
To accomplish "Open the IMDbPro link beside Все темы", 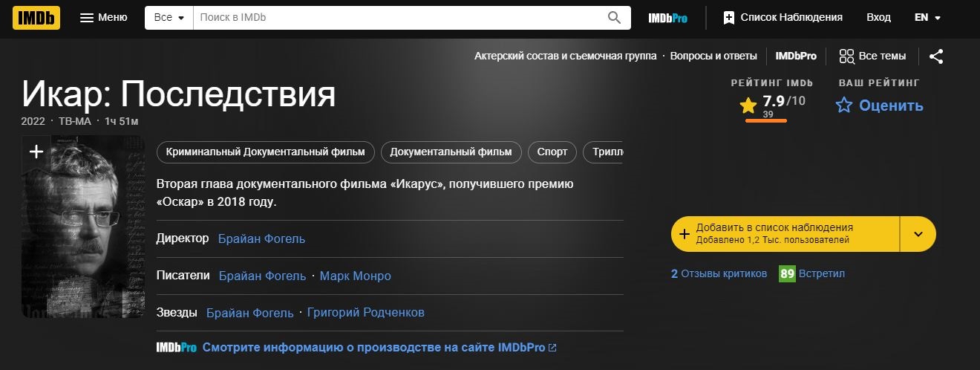I will [x=796, y=56].
